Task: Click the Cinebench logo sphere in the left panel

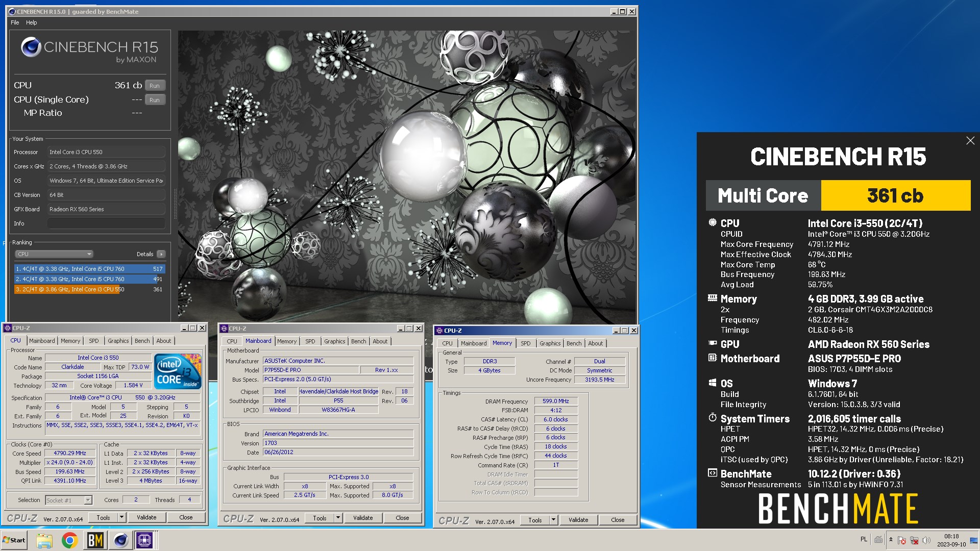Action: tap(31, 47)
